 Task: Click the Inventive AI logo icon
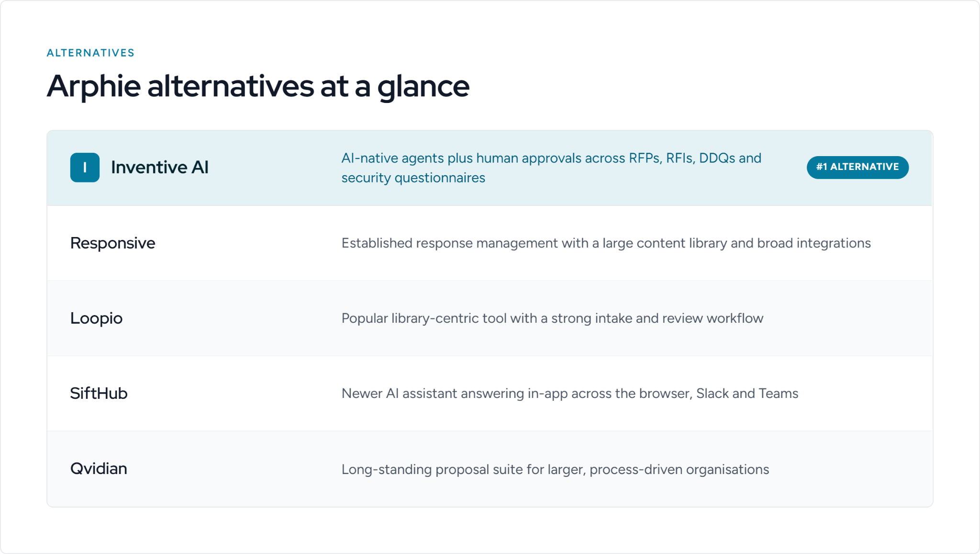click(85, 168)
